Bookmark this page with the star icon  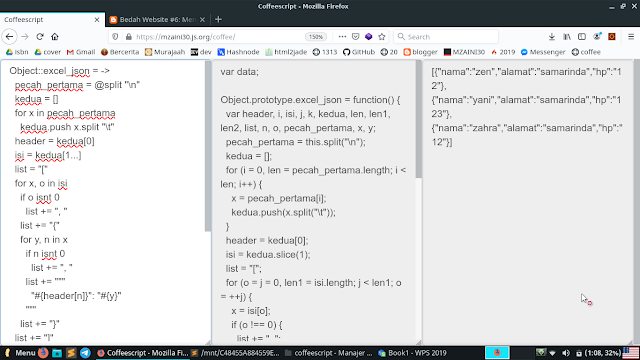point(382,37)
